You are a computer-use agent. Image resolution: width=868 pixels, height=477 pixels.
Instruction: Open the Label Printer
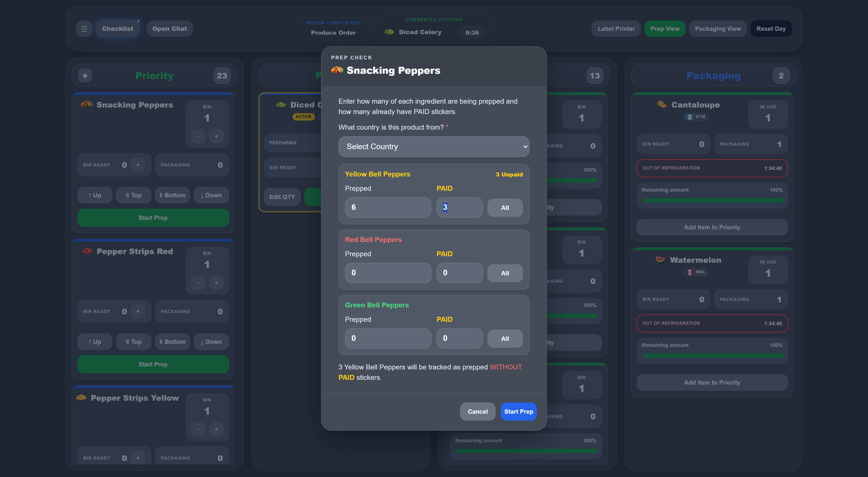[x=616, y=29]
